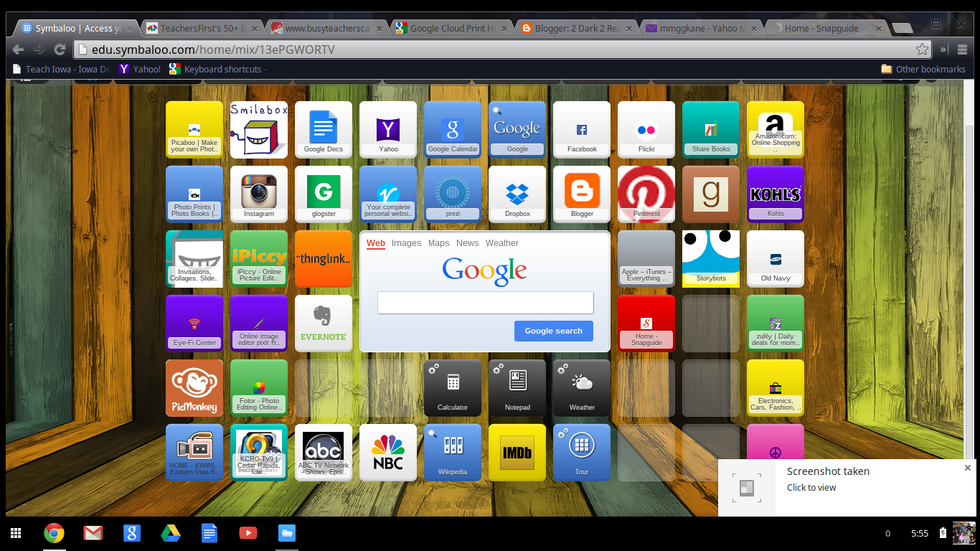Open the Amazon shopping tile

point(775,129)
